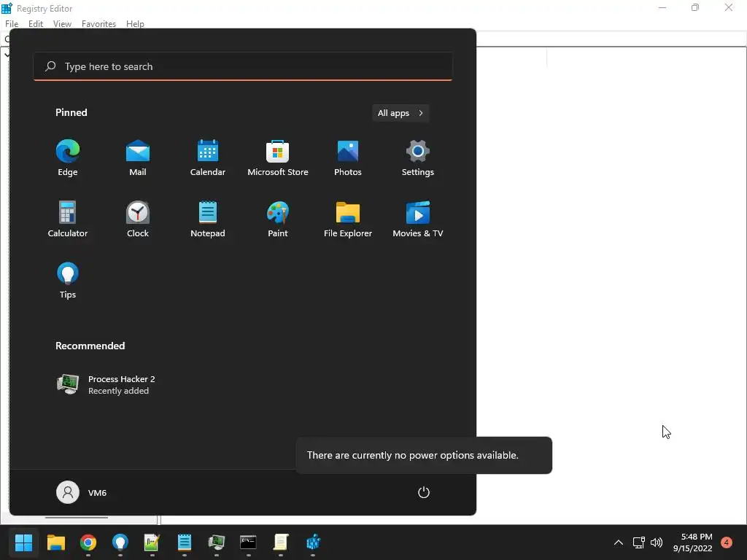Open the Edge browser from pinned apps
This screenshot has height=560, width=747.
click(x=68, y=158)
